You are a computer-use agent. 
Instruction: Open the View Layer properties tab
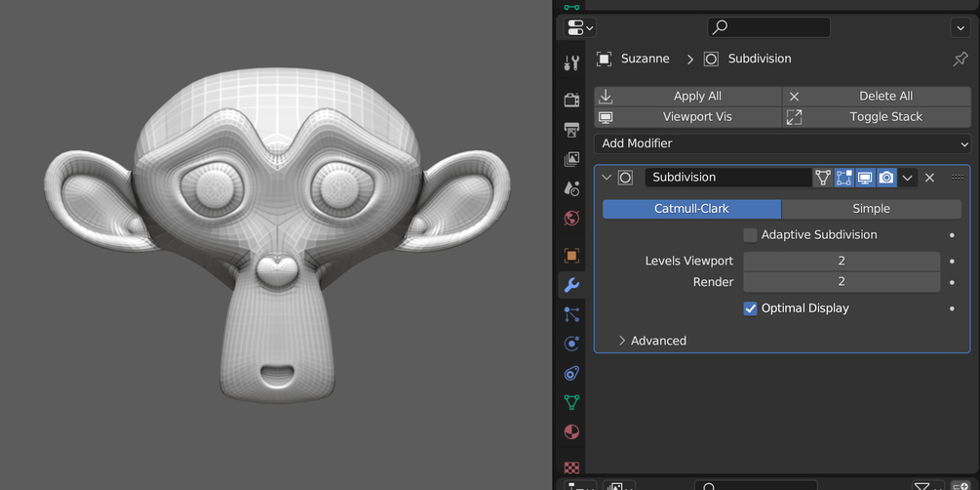coord(571,159)
